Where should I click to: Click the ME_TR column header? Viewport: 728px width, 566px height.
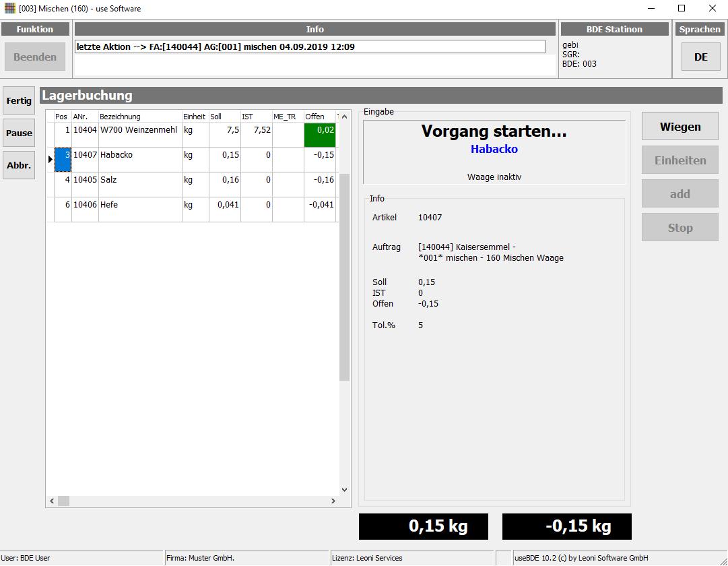click(288, 117)
